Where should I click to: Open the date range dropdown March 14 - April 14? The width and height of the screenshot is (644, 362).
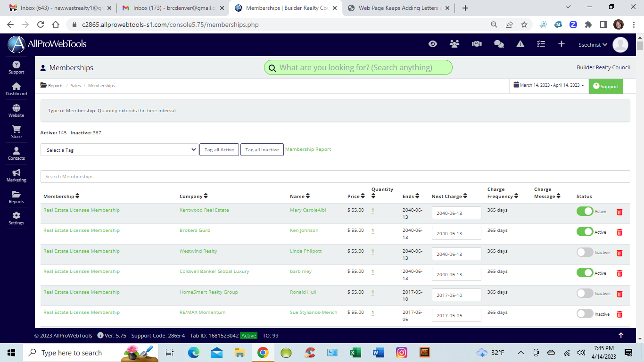(549, 85)
